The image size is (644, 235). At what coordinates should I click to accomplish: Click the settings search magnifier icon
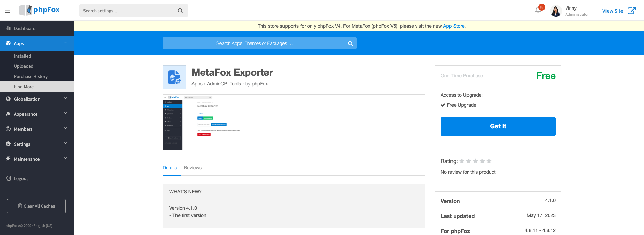[x=180, y=11]
